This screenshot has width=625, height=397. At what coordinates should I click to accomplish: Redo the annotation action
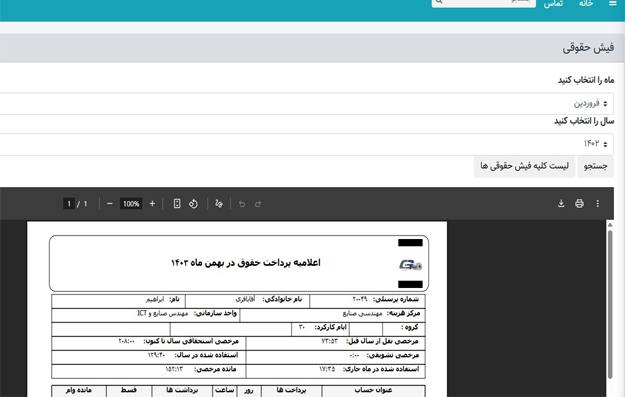coord(258,204)
